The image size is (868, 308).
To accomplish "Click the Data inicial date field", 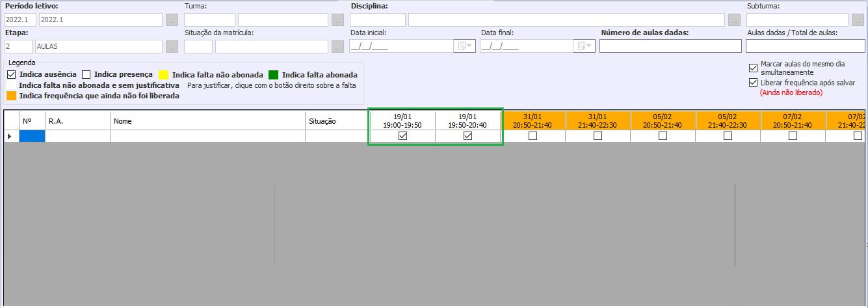I will [401, 46].
